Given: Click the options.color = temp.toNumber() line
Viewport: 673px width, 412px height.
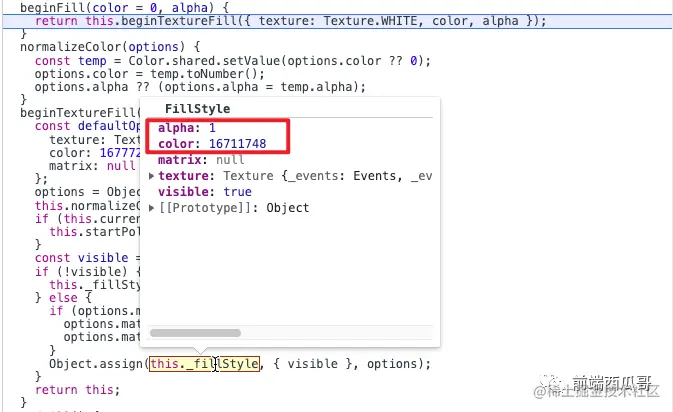Looking at the screenshot, I should (x=150, y=74).
